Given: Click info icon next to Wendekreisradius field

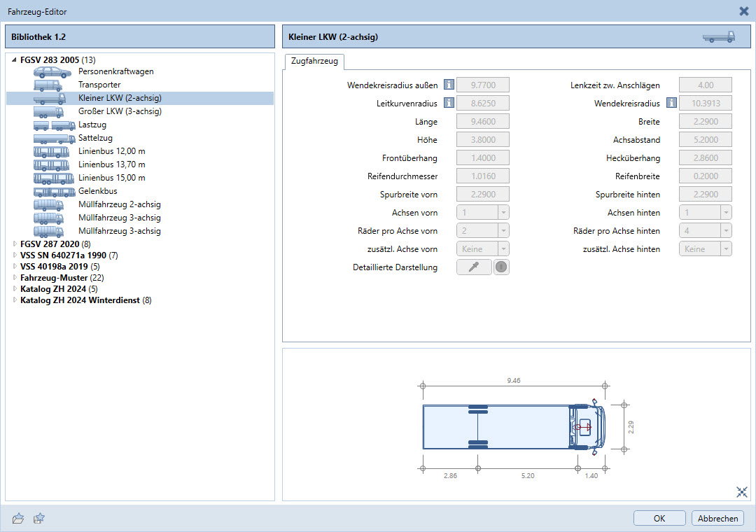Looking at the screenshot, I should (x=671, y=104).
